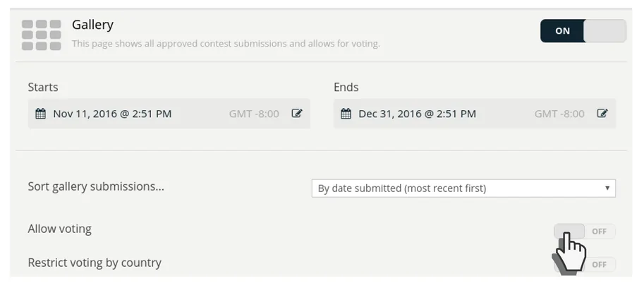Open calendar icon in Ends field
Screen dimensions: 644x288
(x=346, y=114)
